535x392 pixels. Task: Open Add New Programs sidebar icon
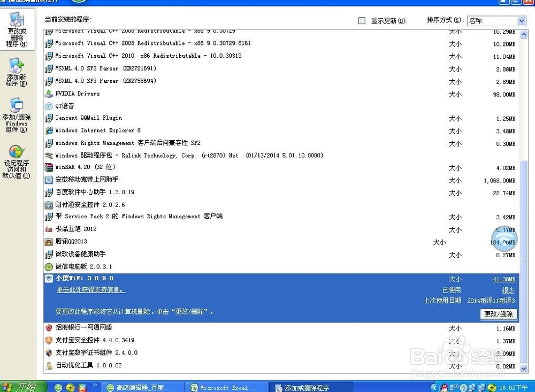click(17, 65)
